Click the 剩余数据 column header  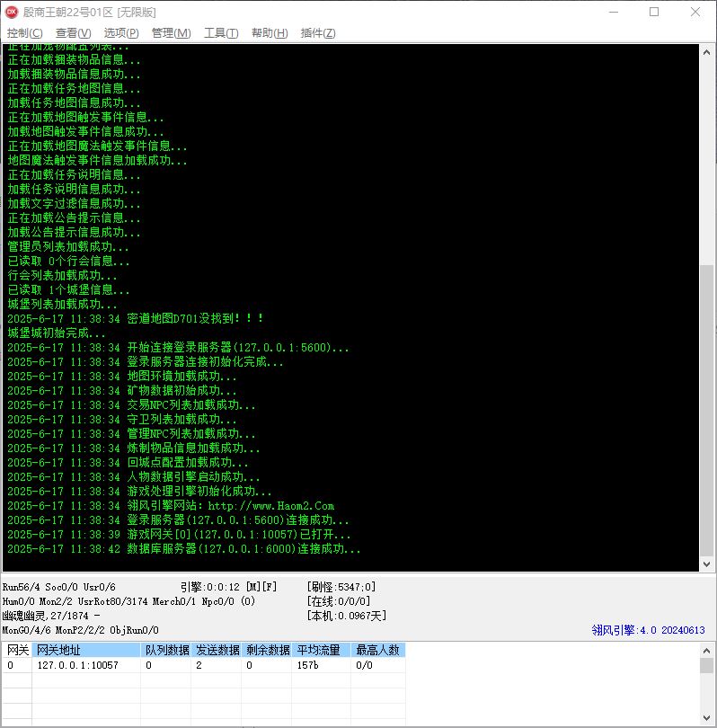tap(267, 650)
